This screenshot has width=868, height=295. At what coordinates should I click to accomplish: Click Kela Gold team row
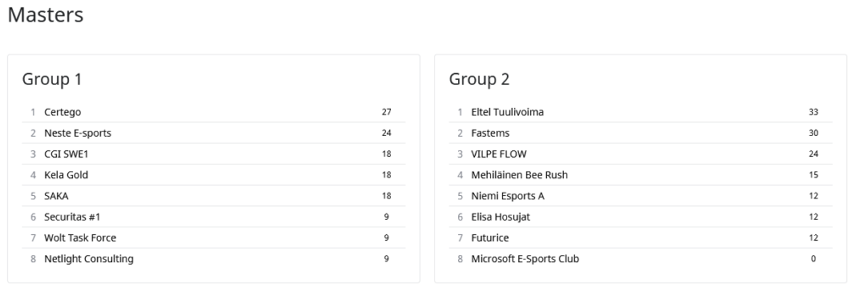tap(66, 175)
